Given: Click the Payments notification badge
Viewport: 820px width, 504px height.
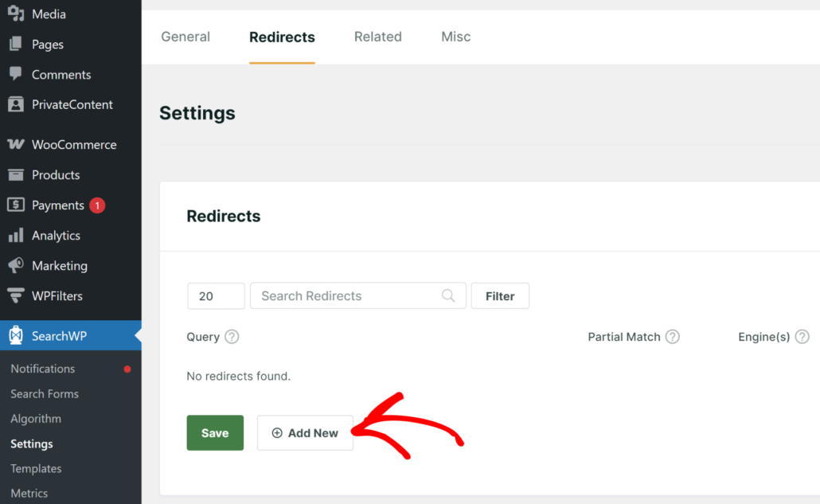Looking at the screenshot, I should tap(97, 205).
